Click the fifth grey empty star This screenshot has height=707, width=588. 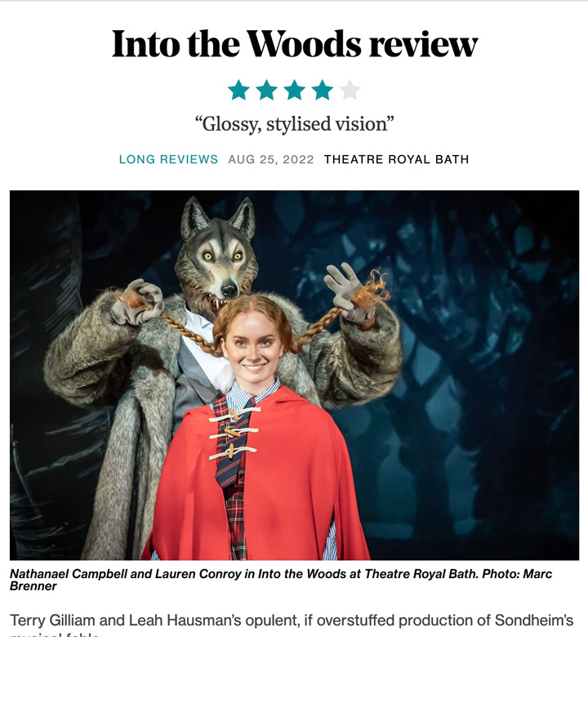click(350, 90)
